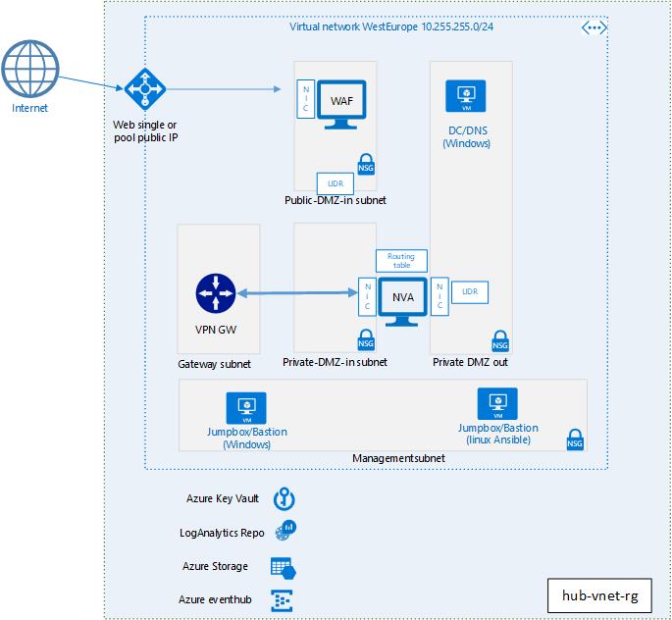Click the Azure Key Vault icon
The height and width of the screenshot is (620, 672).
pyautogui.click(x=284, y=498)
